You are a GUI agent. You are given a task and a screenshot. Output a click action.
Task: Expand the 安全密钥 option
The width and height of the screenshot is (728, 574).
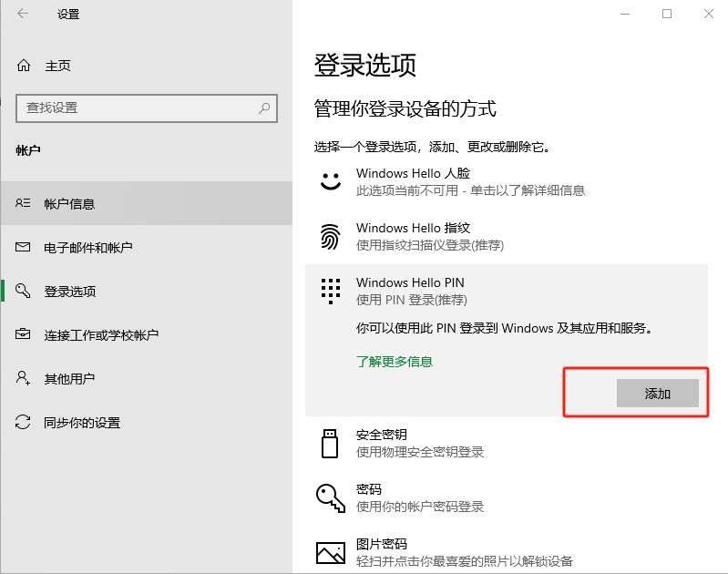click(x=507, y=444)
